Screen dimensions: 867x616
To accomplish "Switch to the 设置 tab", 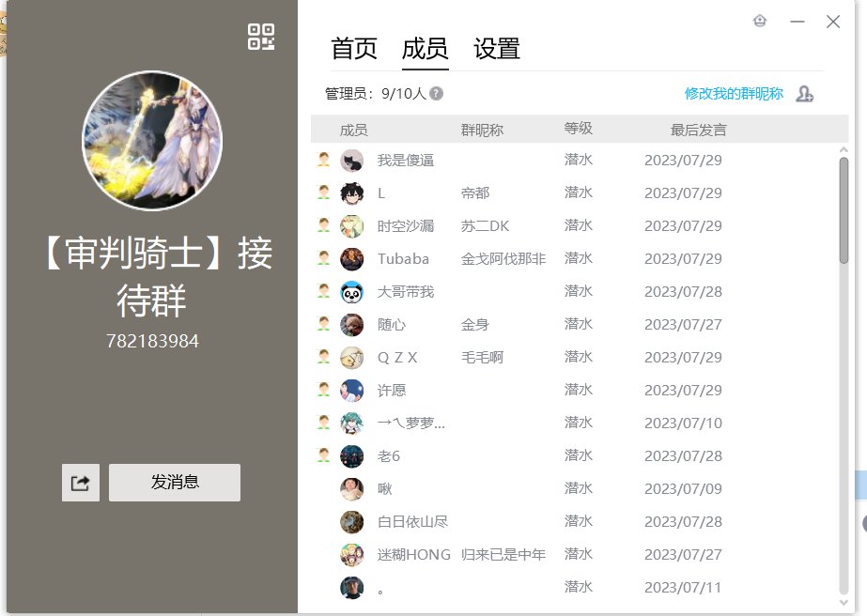I will tap(497, 49).
